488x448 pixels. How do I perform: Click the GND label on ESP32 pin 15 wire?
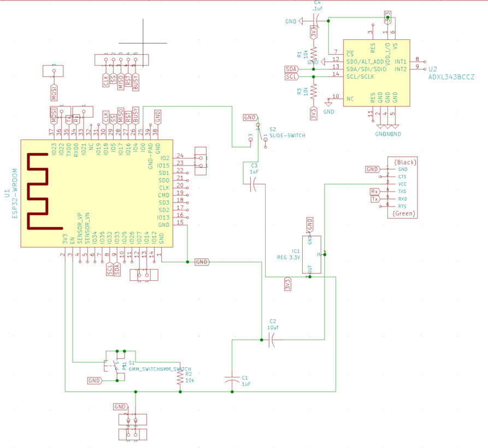(x=202, y=262)
